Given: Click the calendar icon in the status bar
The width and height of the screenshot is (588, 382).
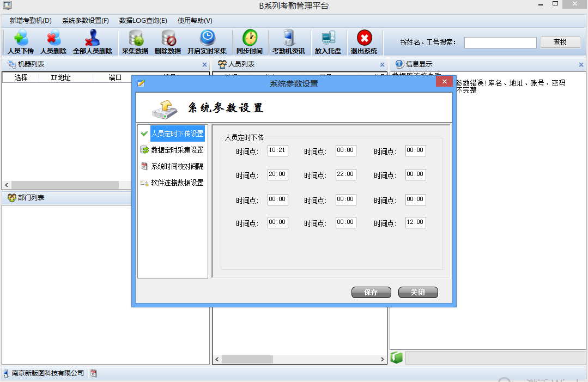Looking at the screenshot, I should point(94,373).
